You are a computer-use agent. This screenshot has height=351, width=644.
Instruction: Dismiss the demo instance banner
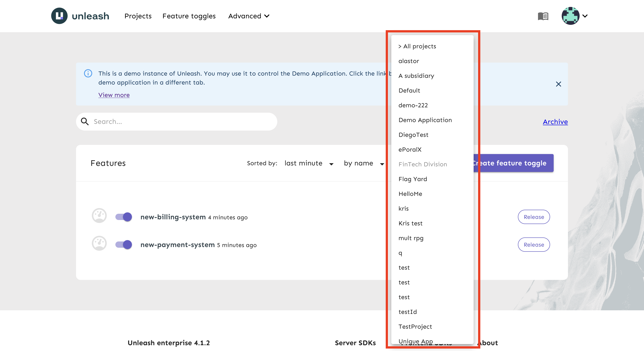558,84
